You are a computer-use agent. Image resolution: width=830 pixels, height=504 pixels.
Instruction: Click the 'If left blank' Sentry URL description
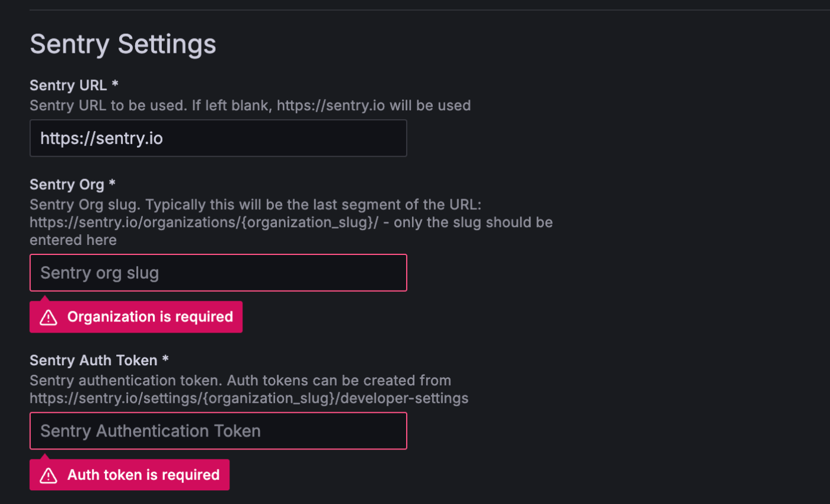click(x=250, y=106)
